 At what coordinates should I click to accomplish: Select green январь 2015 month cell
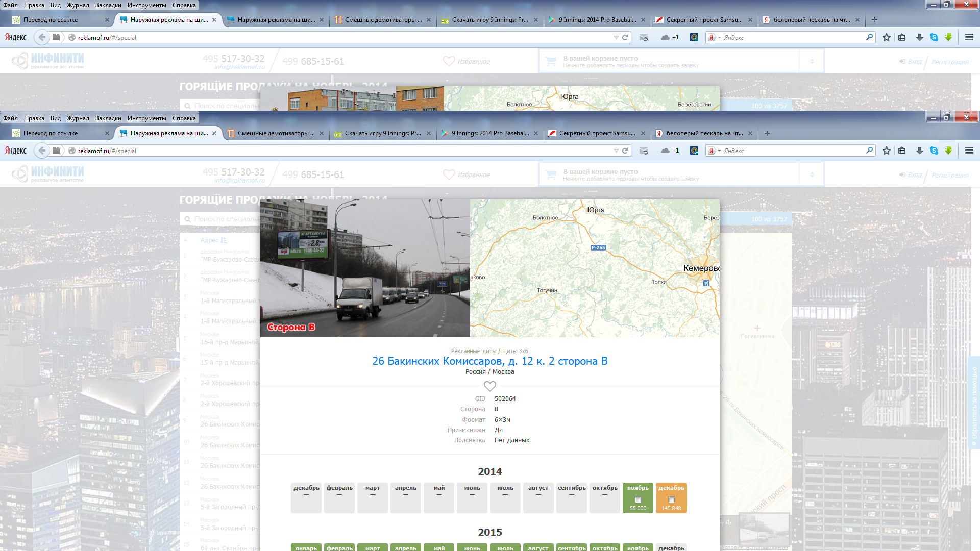[x=306, y=547]
